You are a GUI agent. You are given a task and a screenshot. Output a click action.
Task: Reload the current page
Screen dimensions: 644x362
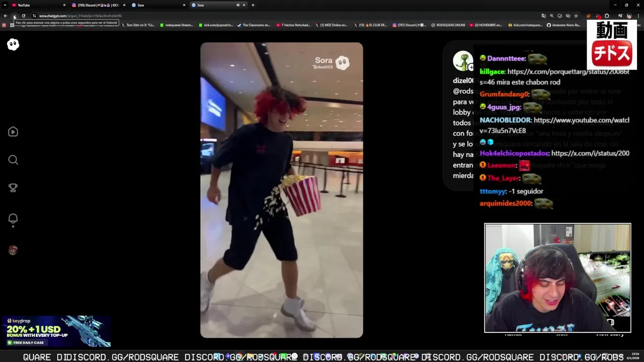24,16
